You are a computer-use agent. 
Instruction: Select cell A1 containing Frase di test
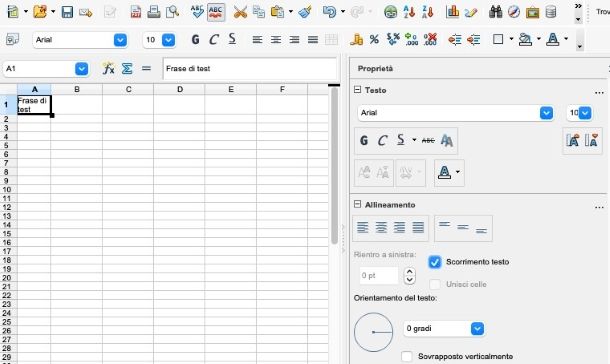[x=34, y=105]
